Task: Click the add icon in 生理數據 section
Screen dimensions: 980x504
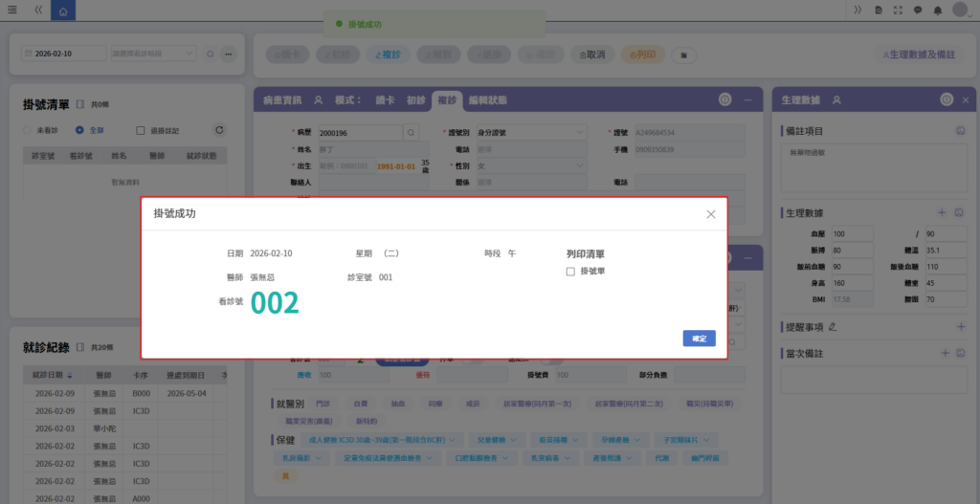Action: (942, 211)
